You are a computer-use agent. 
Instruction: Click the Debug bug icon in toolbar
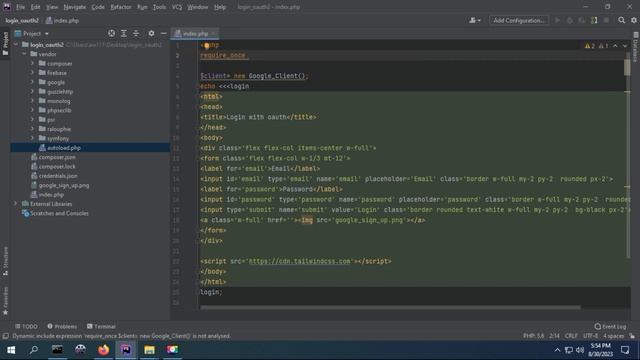pos(570,20)
